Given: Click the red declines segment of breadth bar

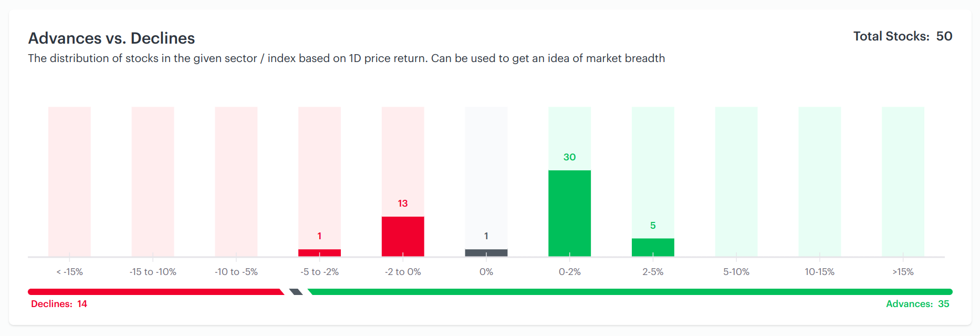Looking at the screenshot, I should click(156, 292).
